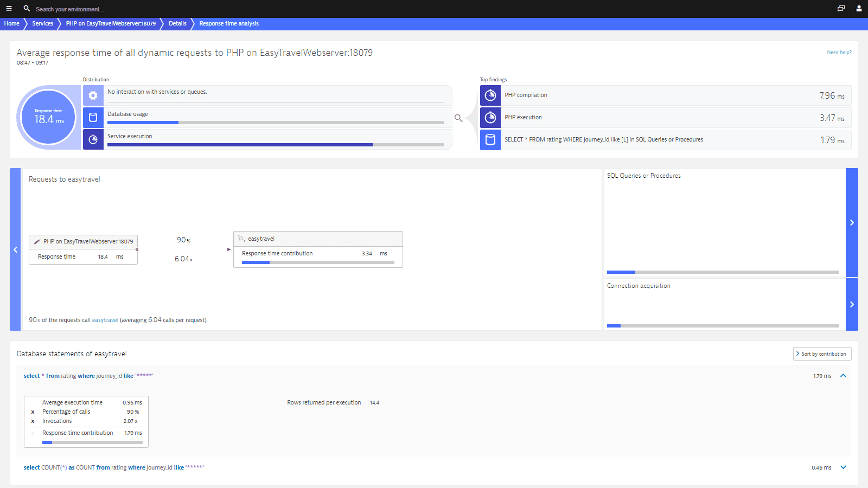The width and height of the screenshot is (868, 488).
Task: Click the easytravel database box header
Action: pos(318,239)
